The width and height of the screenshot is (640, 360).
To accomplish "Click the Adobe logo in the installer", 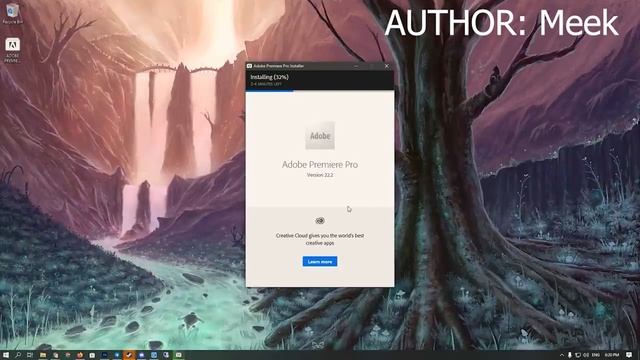I will 320,136.
